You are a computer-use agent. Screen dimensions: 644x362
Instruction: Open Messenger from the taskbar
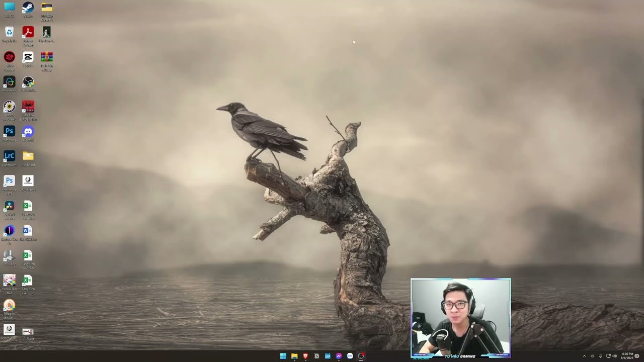pyautogui.click(x=339, y=356)
